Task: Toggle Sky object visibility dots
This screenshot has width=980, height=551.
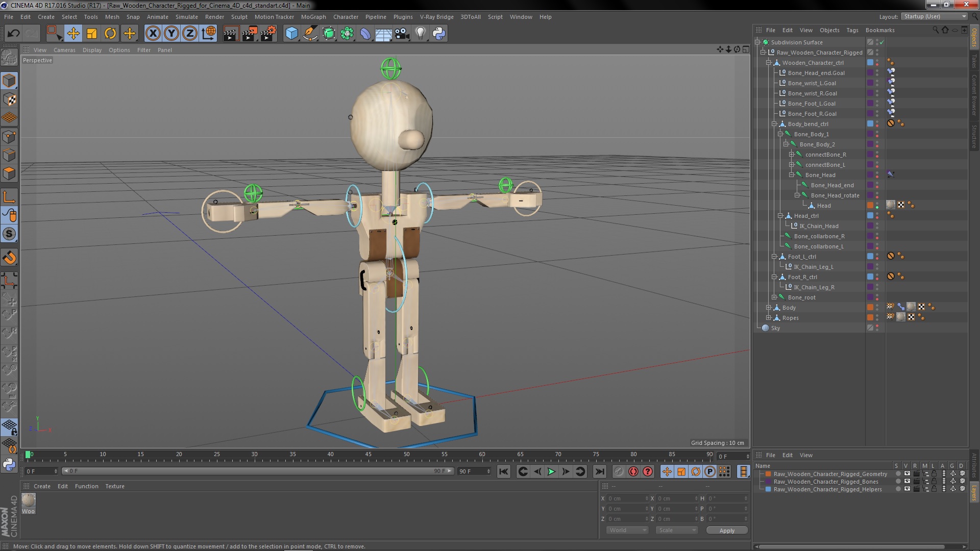Action: (877, 328)
